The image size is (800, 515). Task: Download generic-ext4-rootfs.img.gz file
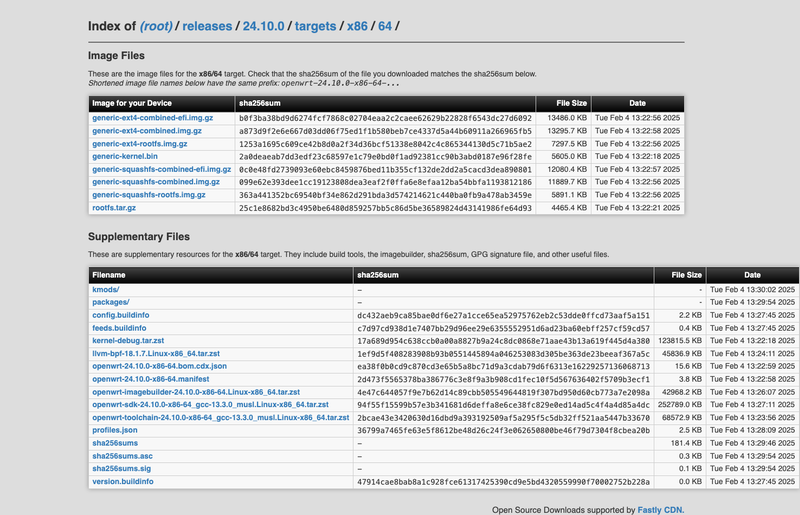139,144
